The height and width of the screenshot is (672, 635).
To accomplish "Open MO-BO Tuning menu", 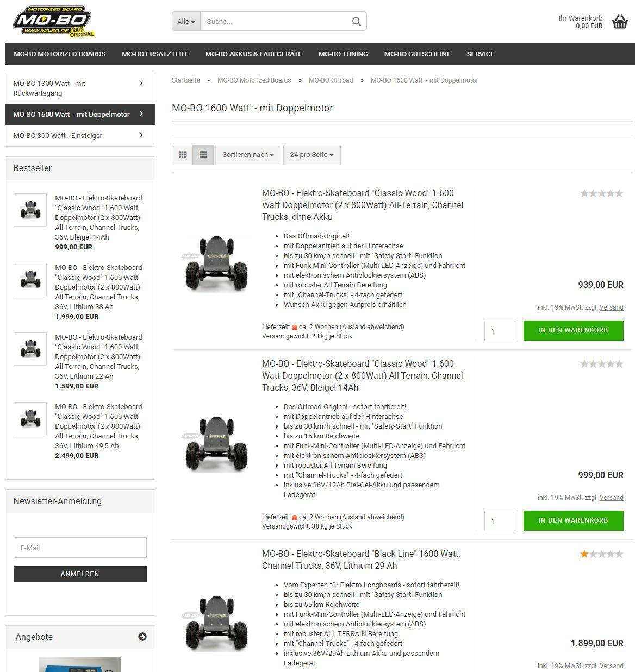I will [x=343, y=54].
